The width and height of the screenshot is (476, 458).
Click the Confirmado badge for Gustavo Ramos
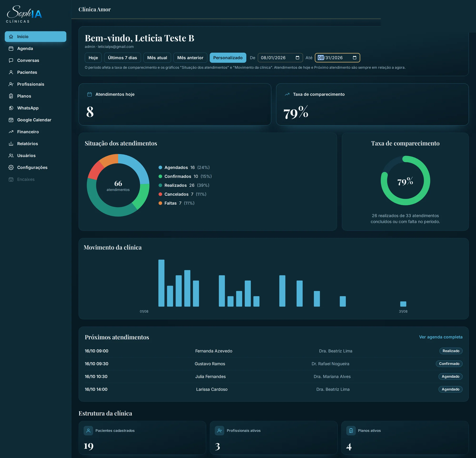tap(449, 364)
